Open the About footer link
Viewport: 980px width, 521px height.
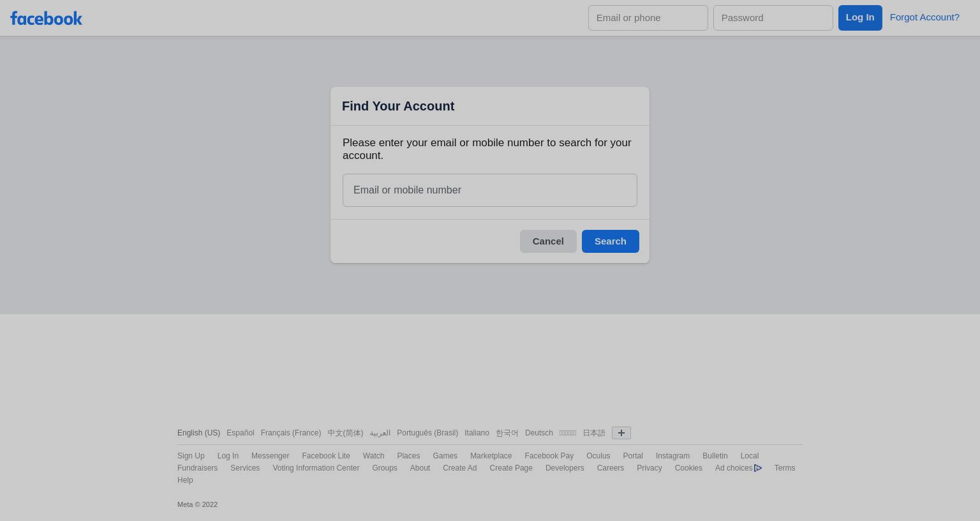click(x=420, y=468)
